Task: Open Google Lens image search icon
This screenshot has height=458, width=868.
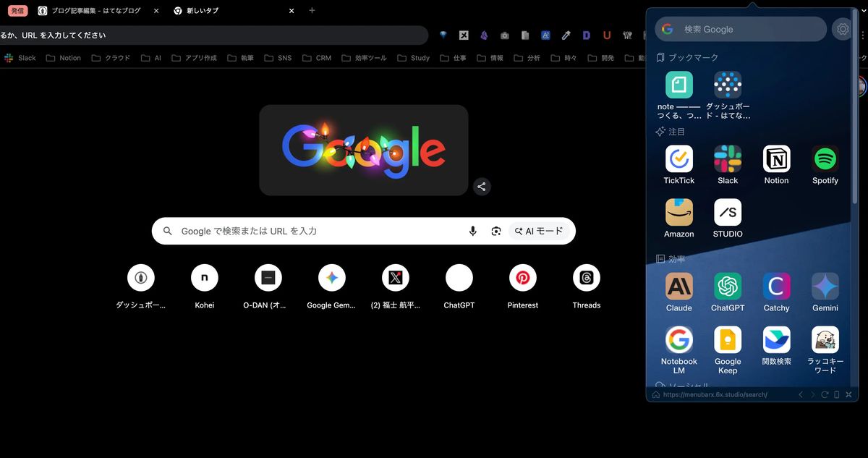Action: [x=495, y=232]
